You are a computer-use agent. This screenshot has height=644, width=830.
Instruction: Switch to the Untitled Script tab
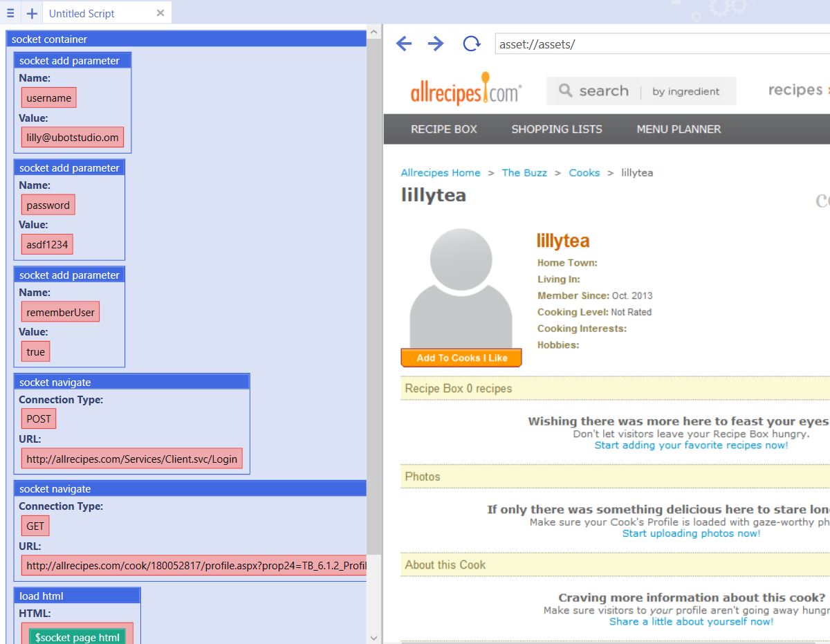coord(82,13)
